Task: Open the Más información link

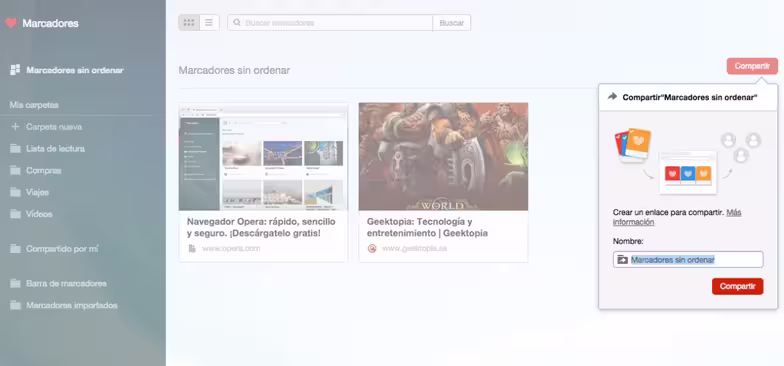Action: (677, 217)
